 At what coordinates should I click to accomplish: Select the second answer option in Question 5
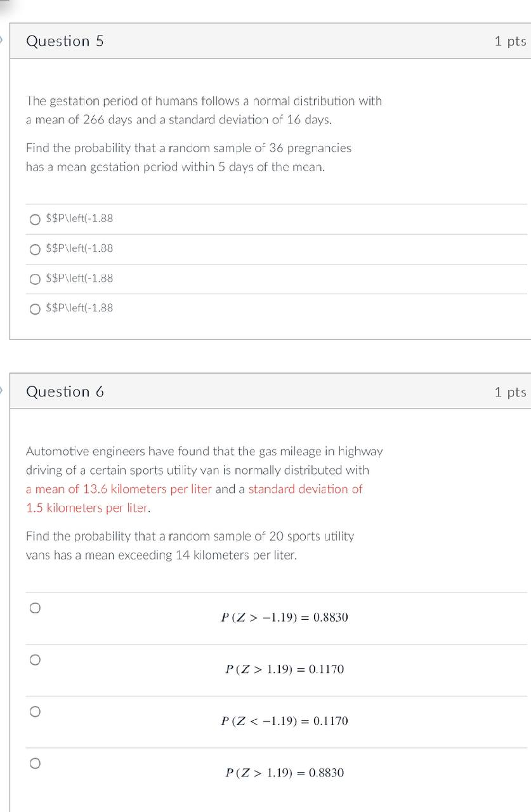36,249
